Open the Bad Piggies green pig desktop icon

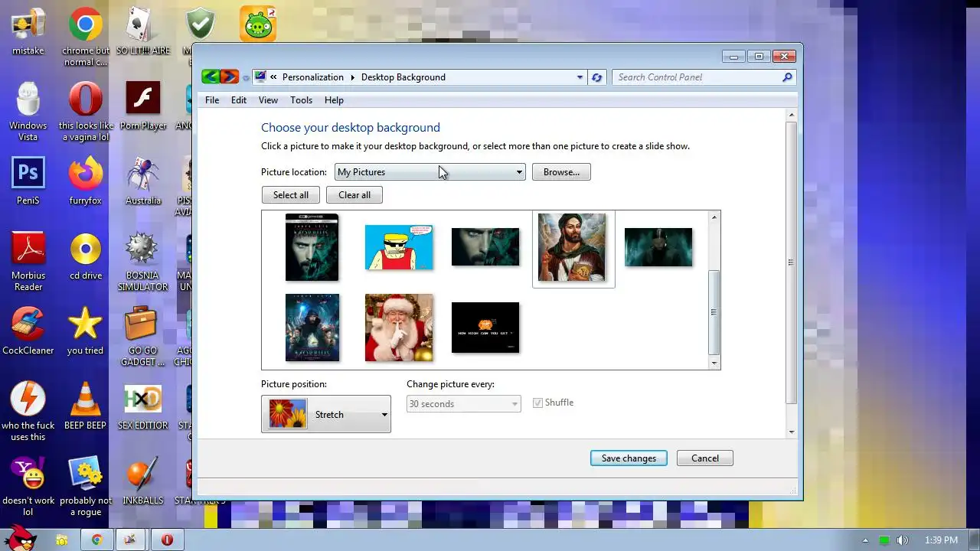pyautogui.click(x=258, y=24)
